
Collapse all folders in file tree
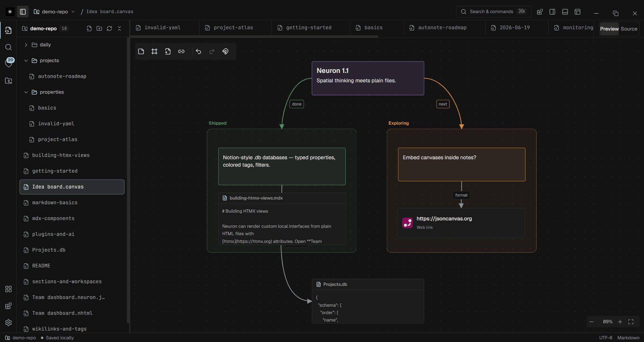(119, 29)
